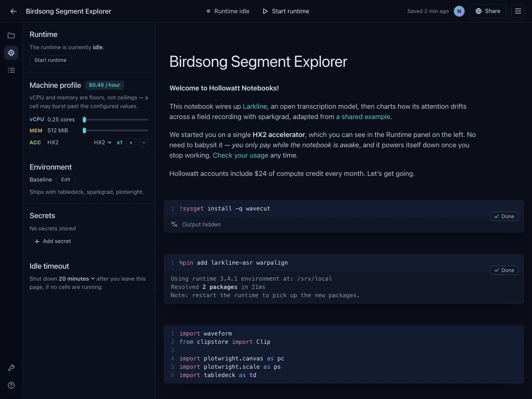Click the 'import waveform' code line
The width and height of the screenshot is (532, 399).
[205, 333]
